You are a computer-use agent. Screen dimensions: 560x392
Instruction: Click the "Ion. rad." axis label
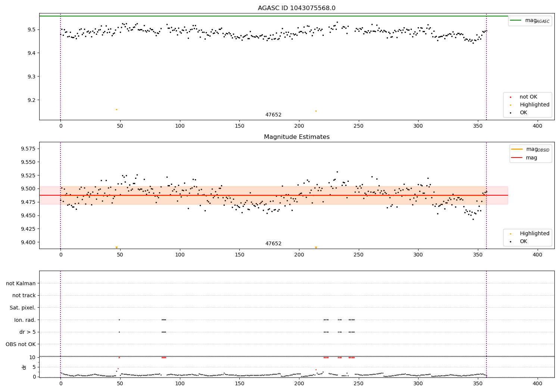coord(25,320)
